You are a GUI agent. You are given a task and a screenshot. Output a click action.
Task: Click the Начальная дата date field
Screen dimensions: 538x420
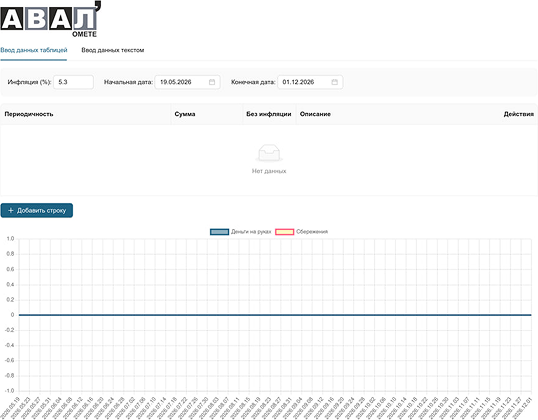point(187,82)
